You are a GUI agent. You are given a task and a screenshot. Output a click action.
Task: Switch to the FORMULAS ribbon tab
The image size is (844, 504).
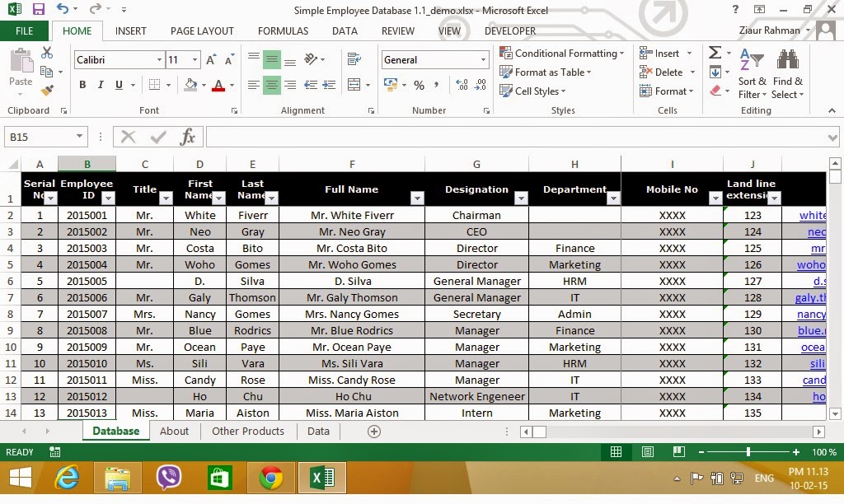click(283, 30)
